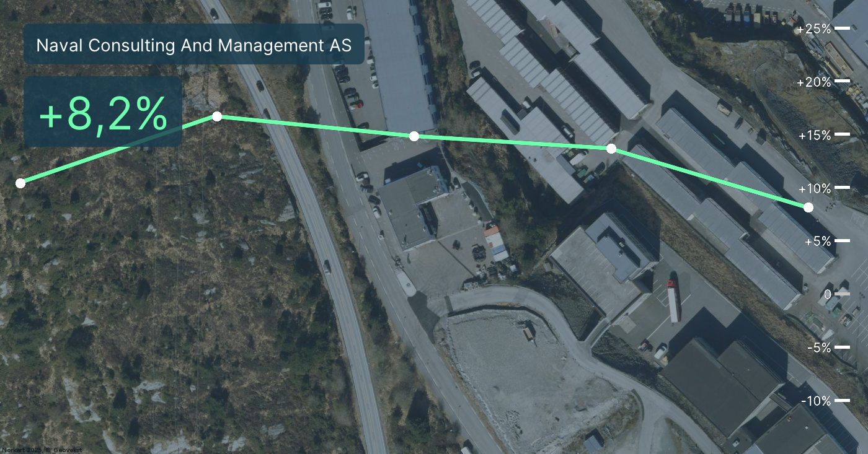Click the Norkart Geovekst copyright attribution

pos(42,450)
